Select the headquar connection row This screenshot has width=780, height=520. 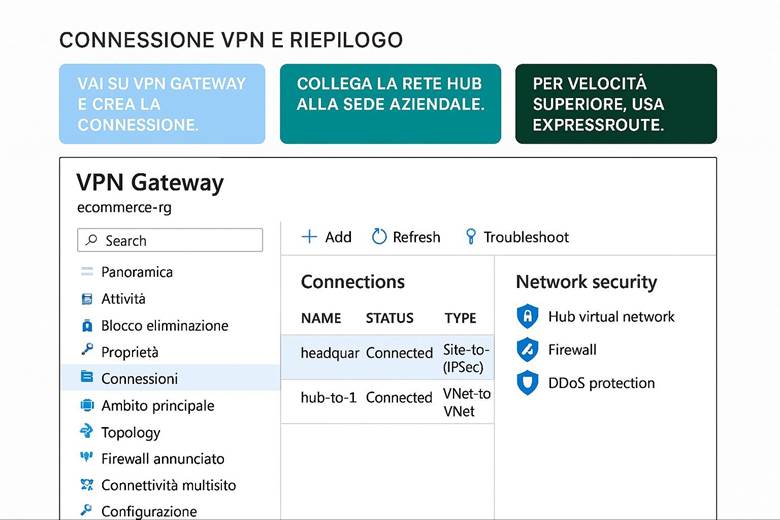point(387,357)
